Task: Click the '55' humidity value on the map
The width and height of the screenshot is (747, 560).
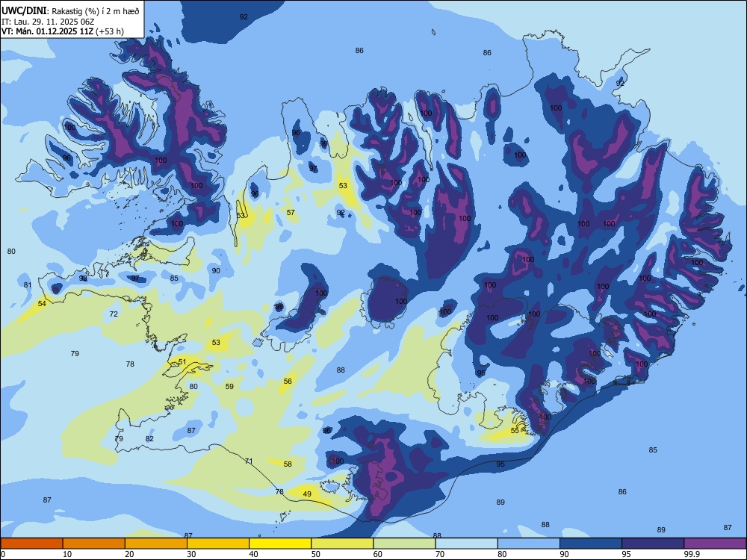Action: pyautogui.click(x=515, y=431)
